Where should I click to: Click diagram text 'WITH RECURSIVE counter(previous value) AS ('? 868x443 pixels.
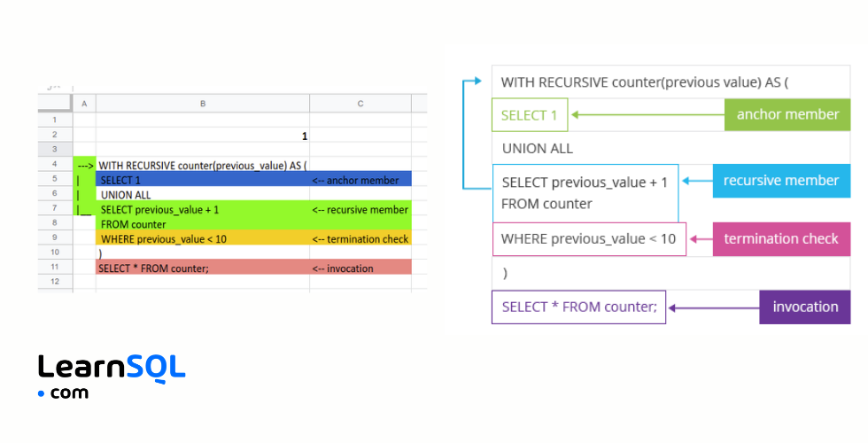(645, 82)
